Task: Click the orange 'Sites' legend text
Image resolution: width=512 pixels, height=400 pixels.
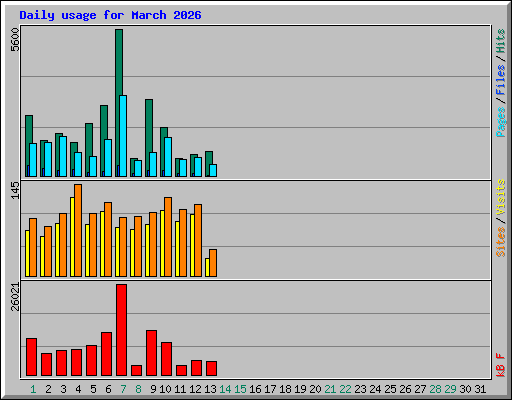Action: click(501, 242)
